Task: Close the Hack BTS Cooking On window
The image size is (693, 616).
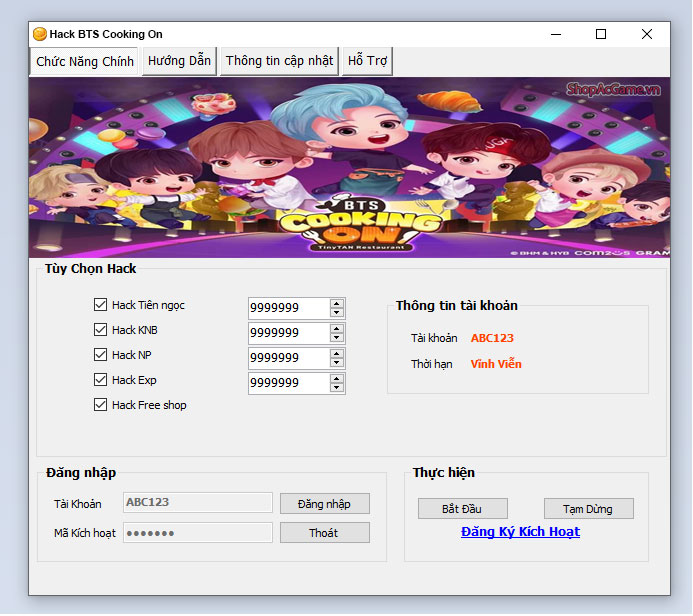Action: click(x=647, y=34)
